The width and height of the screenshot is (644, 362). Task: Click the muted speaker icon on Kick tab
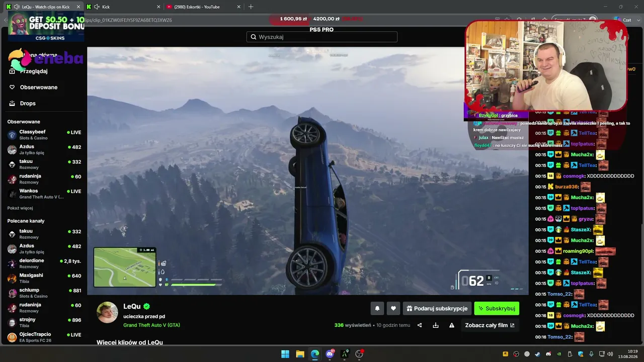[96, 7]
